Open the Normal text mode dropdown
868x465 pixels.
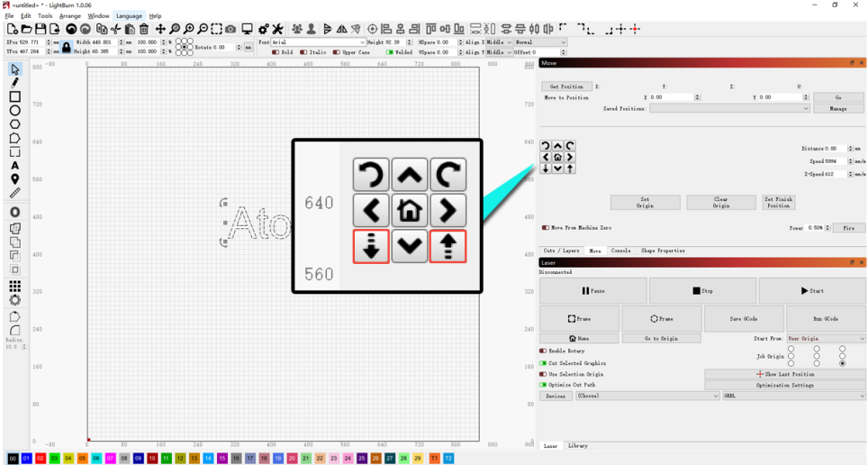(x=540, y=42)
